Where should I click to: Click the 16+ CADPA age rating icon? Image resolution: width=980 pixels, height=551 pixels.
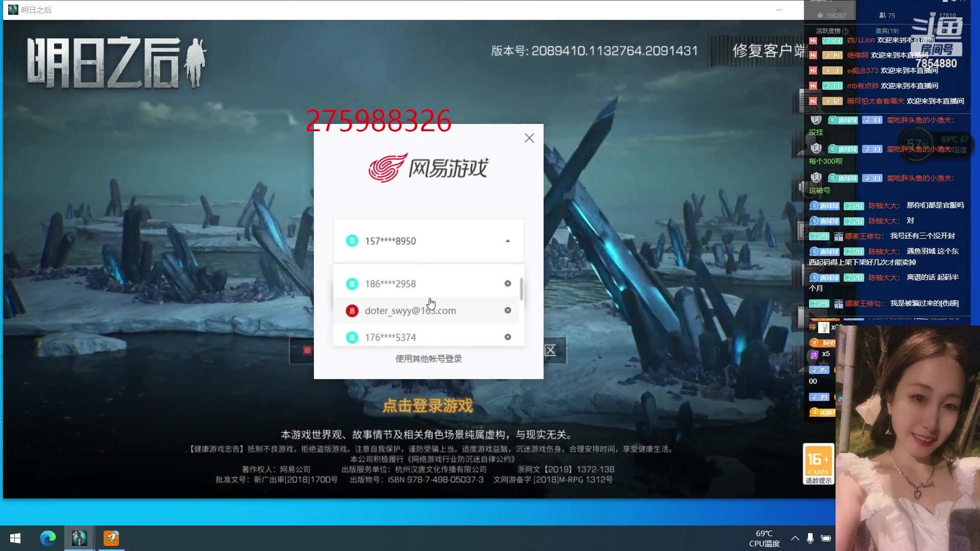818,464
